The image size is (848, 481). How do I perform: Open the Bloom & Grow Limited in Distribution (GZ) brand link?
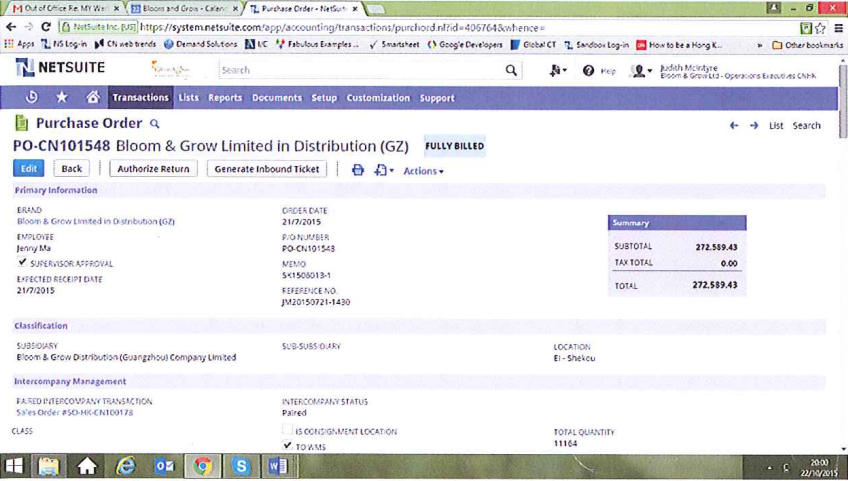coord(96,221)
